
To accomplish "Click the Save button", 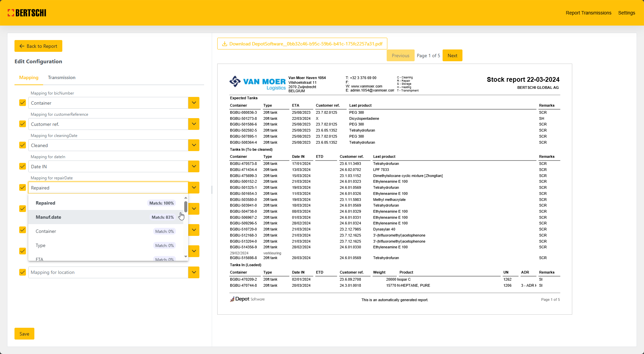I will 24,334.
